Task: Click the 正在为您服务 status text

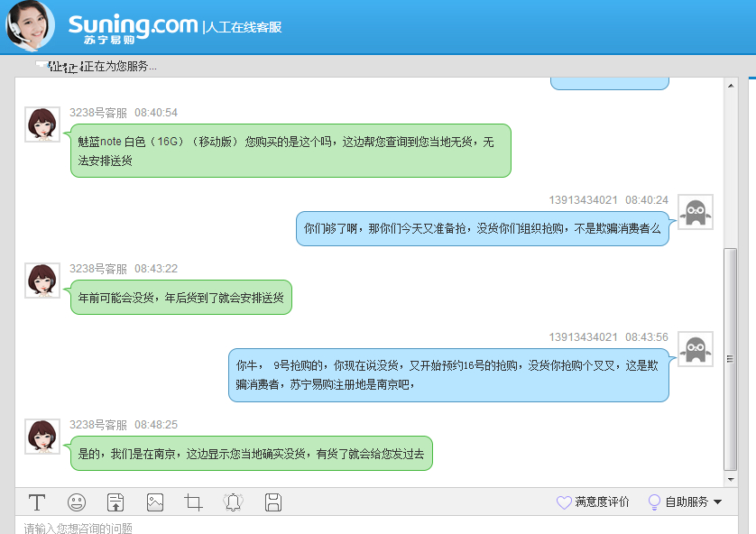Action: (120, 67)
